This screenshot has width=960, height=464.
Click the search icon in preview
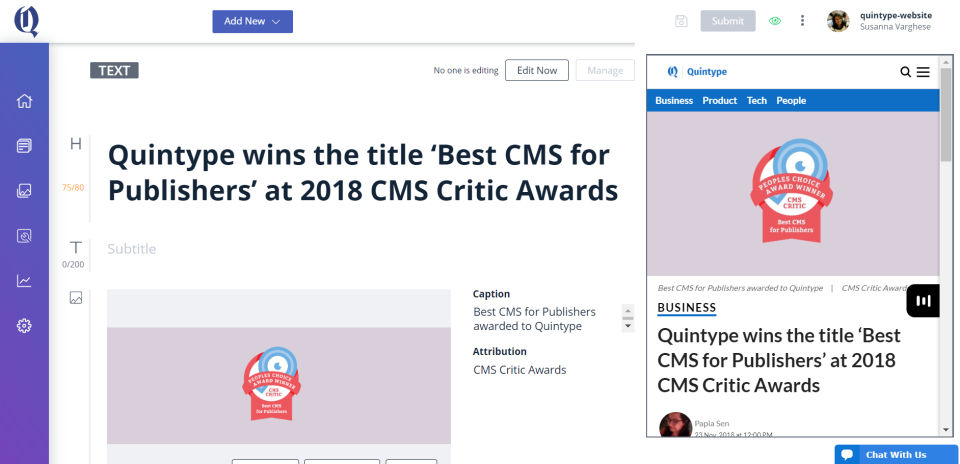[x=906, y=72]
